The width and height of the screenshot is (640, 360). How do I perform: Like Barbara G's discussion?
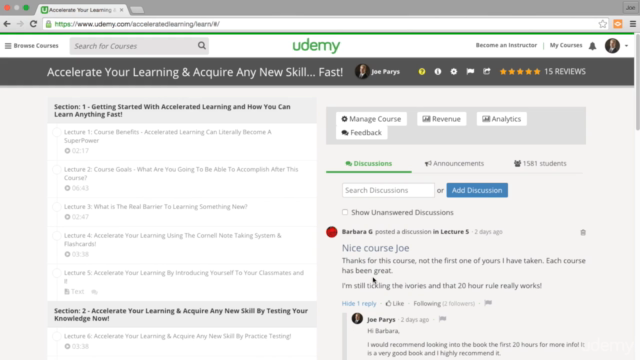coord(395,303)
